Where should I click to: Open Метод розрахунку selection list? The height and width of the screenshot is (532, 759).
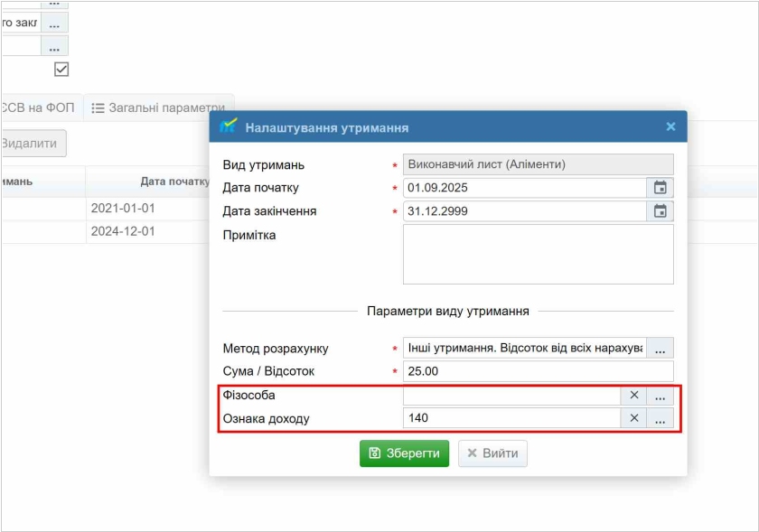pos(661,349)
